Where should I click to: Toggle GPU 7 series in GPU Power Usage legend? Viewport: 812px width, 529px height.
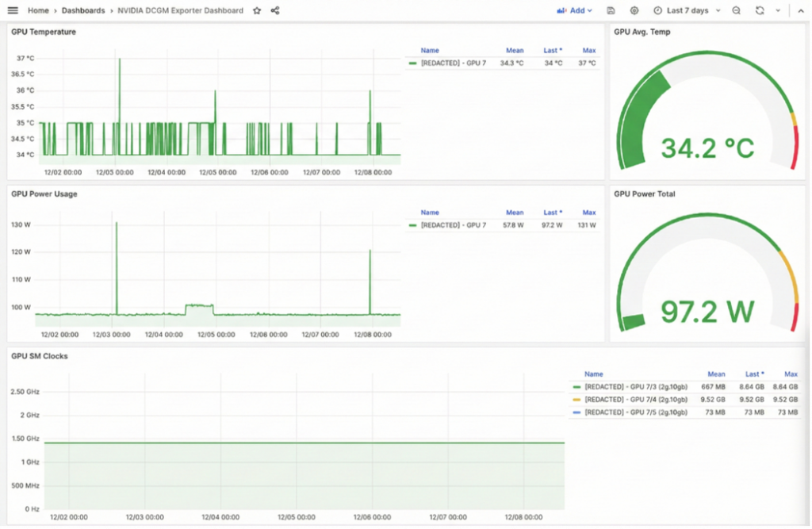point(454,224)
